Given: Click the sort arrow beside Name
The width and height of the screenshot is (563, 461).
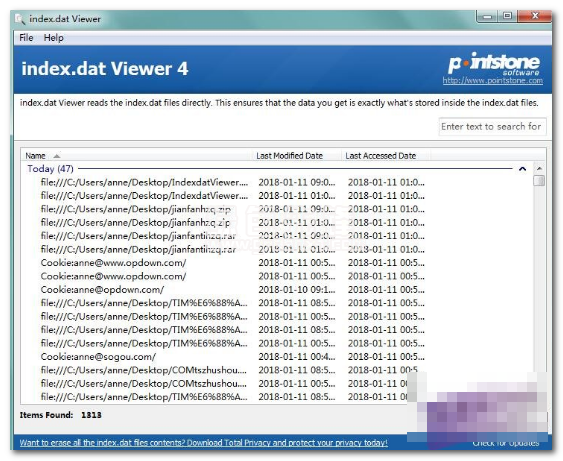Looking at the screenshot, I should click(57, 156).
